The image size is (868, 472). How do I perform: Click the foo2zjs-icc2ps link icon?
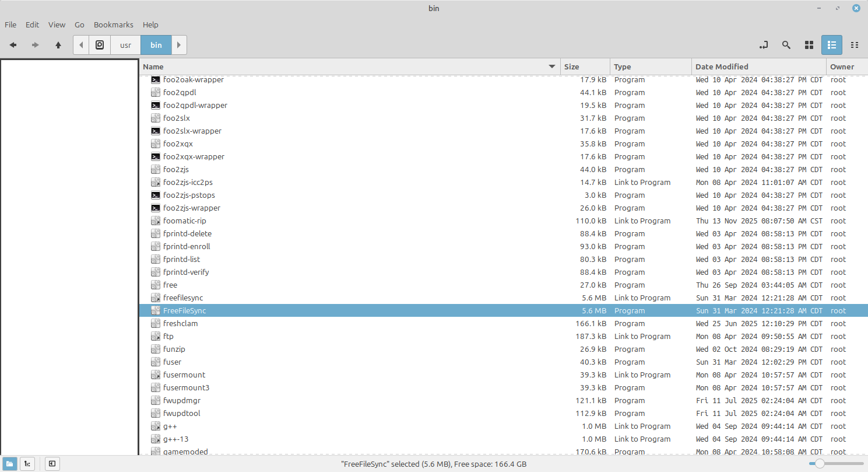click(x=156, y=182)
